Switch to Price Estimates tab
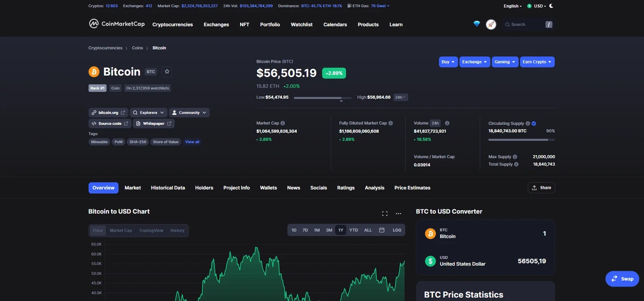Screen dimensions: 644x301 pos(412,188)
